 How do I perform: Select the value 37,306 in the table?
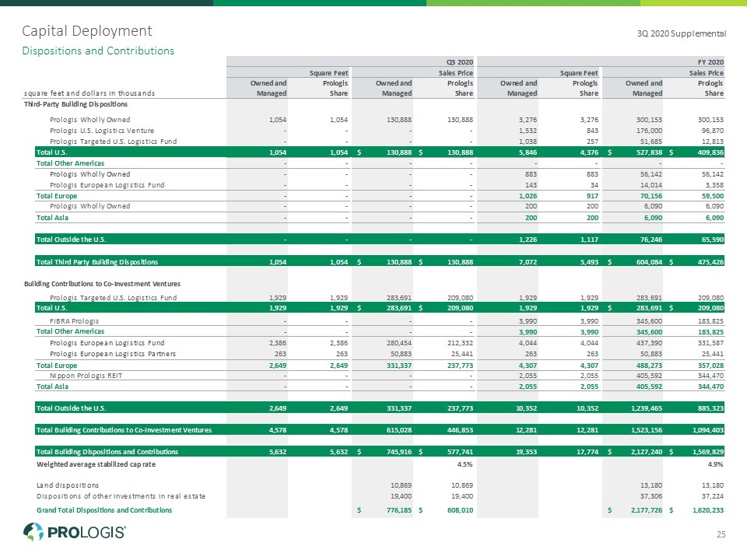[651, 496]
